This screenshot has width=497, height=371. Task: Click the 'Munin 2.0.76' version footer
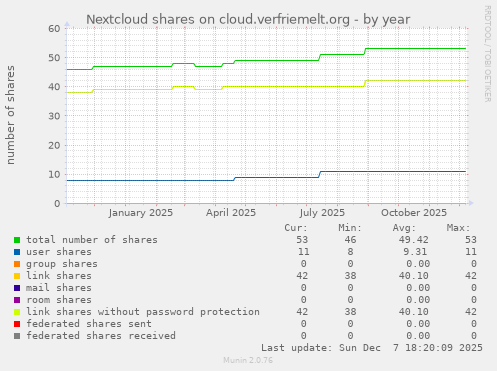click(x=248, y=360)
